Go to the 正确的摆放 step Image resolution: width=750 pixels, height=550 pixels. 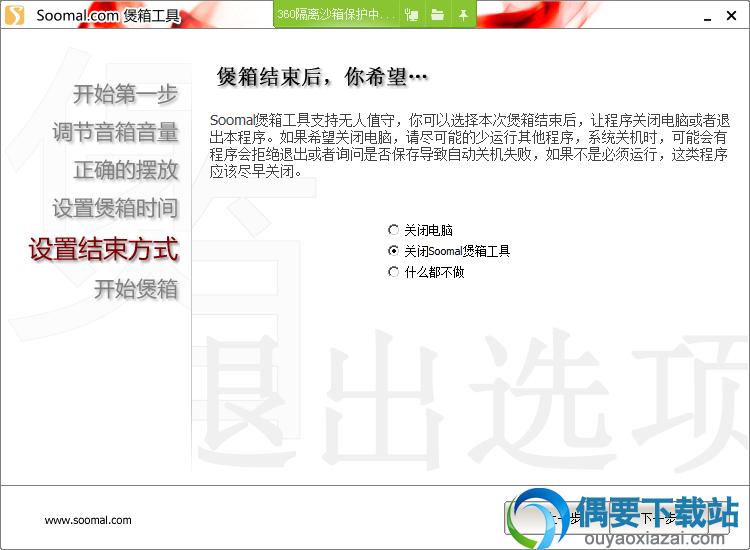[126, 170]
